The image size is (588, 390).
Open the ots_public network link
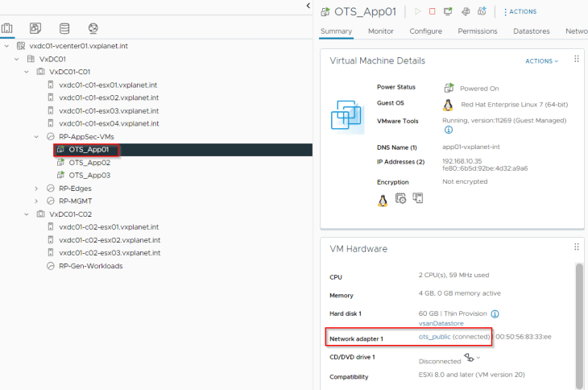[435, 337]
